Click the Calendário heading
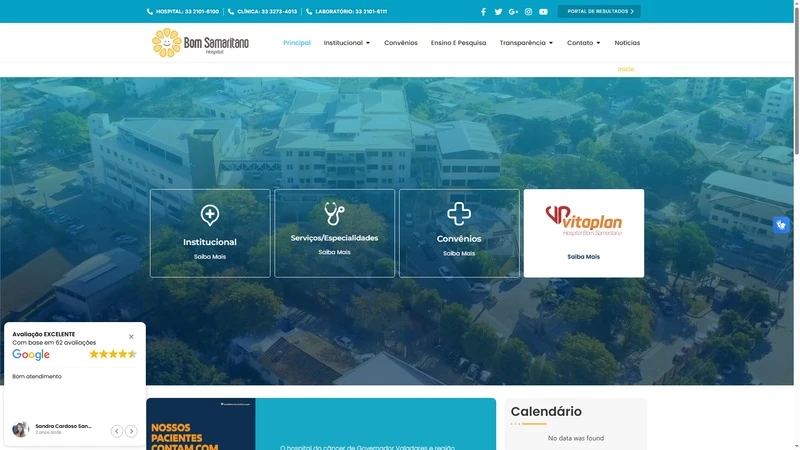The height and width of the screenshot is (450, 800). pos(546,411)
